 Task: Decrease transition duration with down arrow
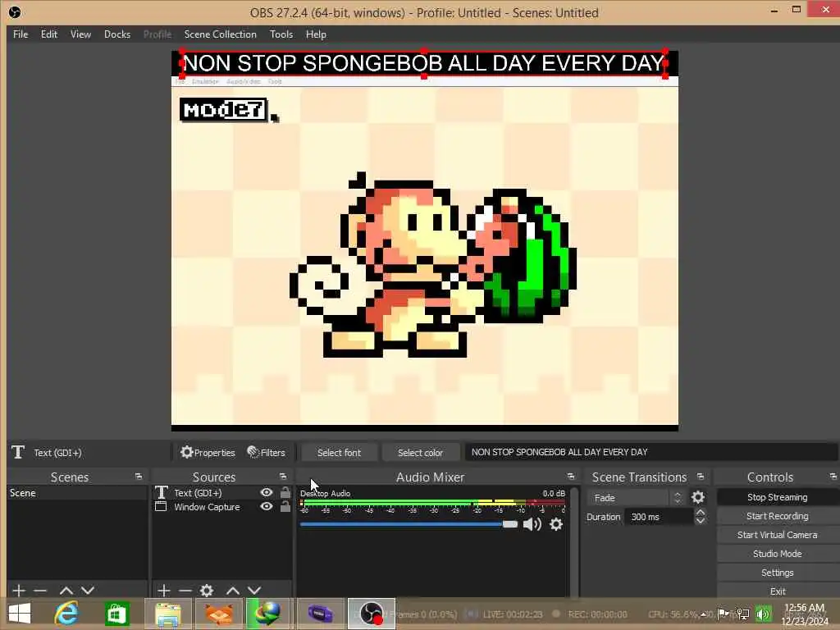point(701,521)
